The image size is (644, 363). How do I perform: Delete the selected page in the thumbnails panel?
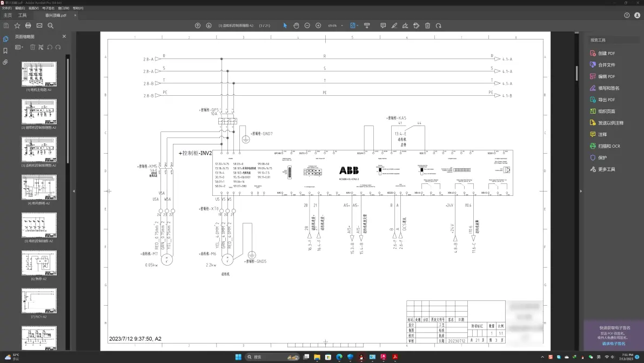[x=33, y=47]
